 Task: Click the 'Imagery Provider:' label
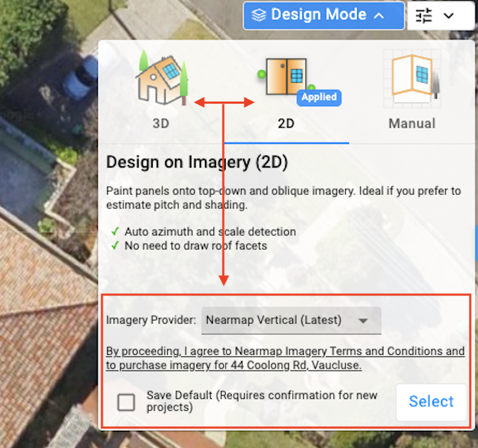151,320
